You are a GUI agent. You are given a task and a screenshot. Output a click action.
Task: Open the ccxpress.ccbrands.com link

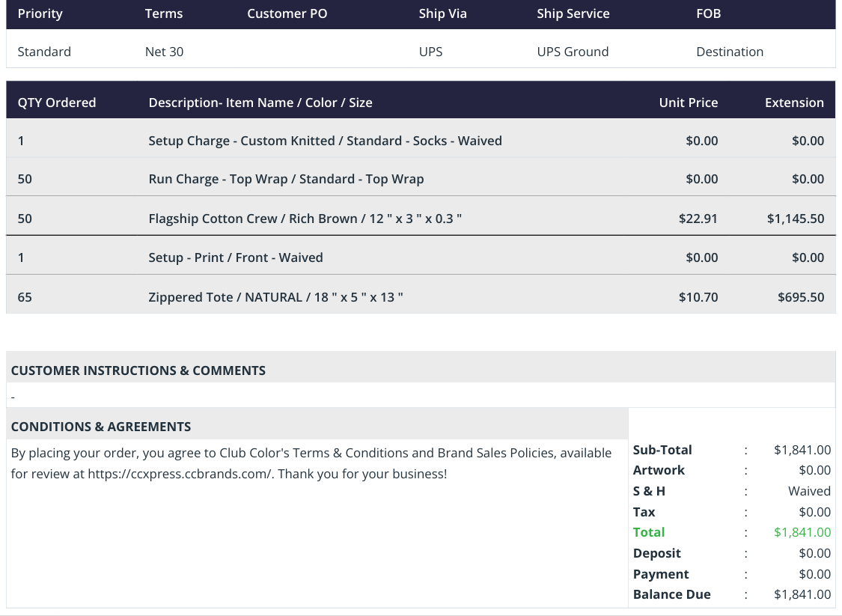tap(180, 474)
